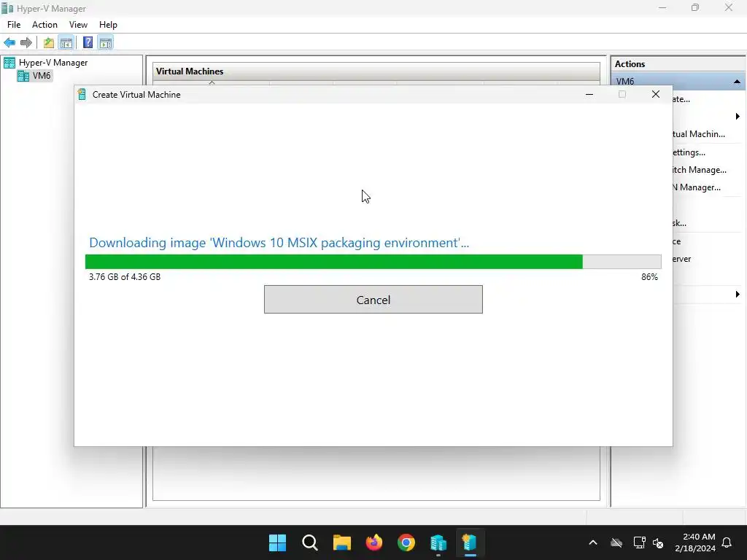Click the column sort arrow in Virtual Machines

tap(212, 83)
